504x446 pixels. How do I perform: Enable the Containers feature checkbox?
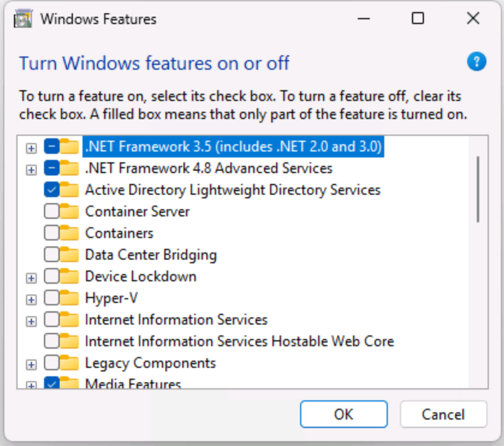[52, 233]
